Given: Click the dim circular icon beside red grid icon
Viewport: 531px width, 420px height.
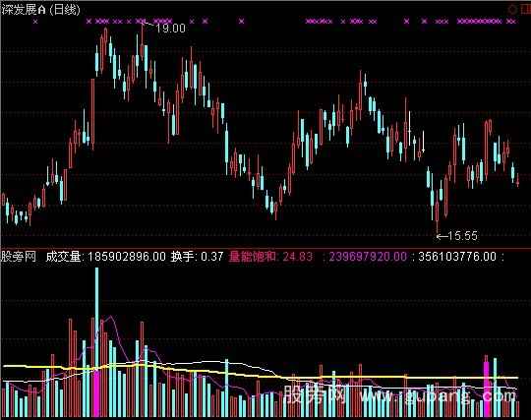Looking at the screenshot, I should (x=512, y=10).
